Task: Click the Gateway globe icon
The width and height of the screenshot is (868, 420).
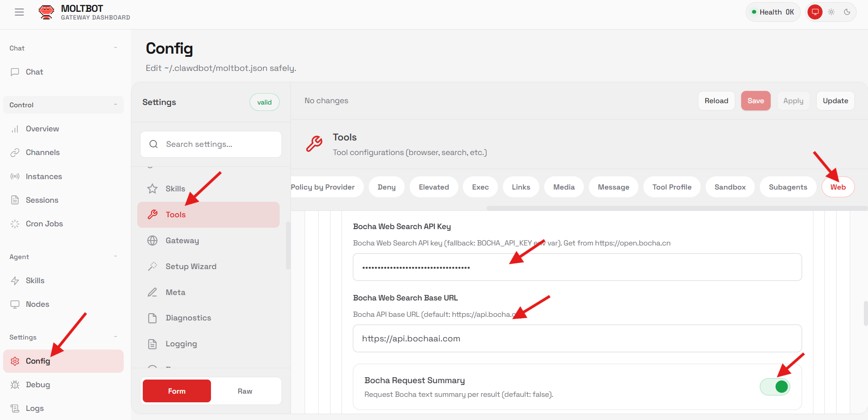Action: (152, 240)
